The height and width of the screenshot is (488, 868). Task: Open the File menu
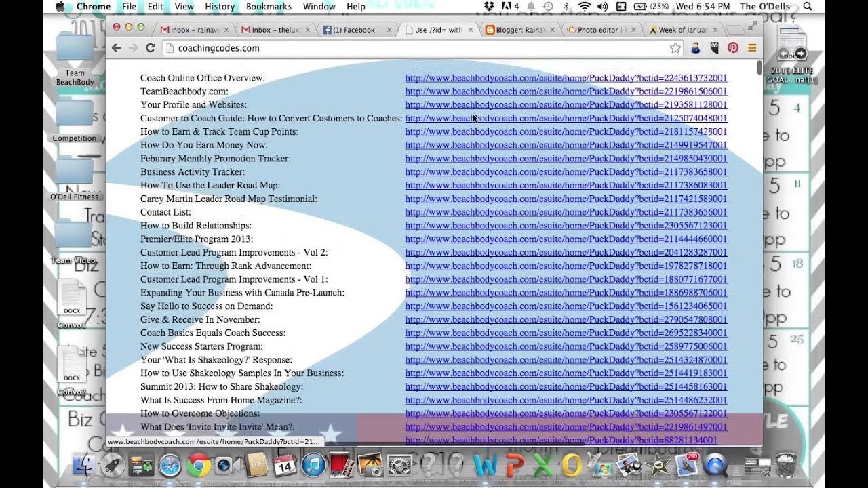[129, 7]
